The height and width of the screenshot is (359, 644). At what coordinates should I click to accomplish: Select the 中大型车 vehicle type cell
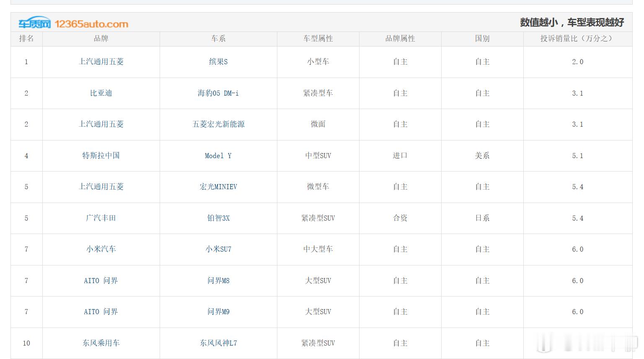[x=318, y=249]
